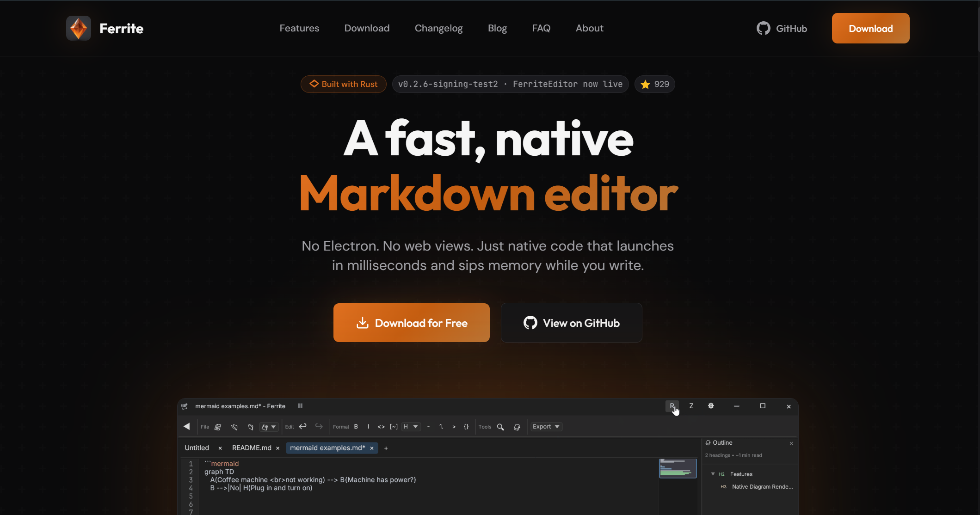Open the H heading level dropdown
Image resolution: width=980 pixels, height=515 pixels.
(x=410, y=427)
